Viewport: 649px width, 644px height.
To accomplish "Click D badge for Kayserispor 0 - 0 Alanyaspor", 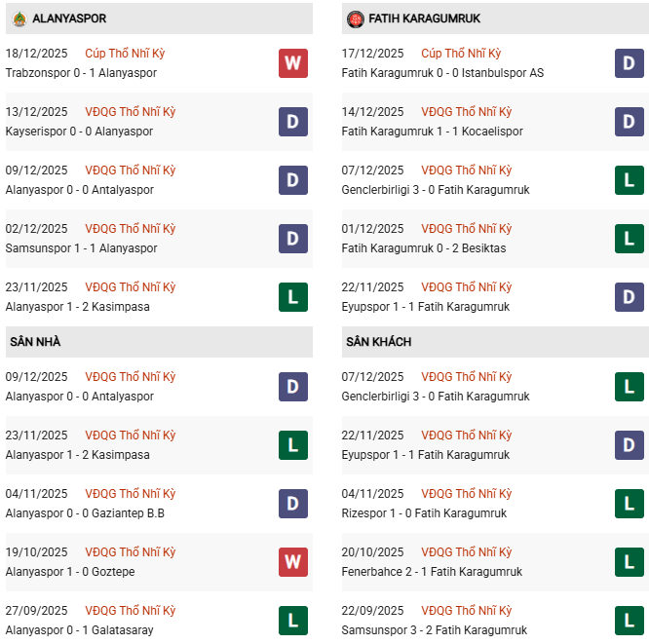I will coord(292,122).
